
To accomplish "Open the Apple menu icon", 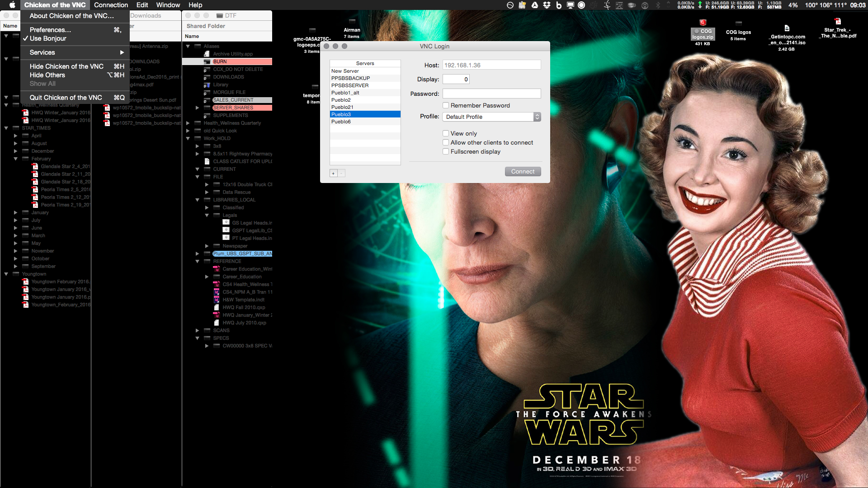I will (12, 5).
